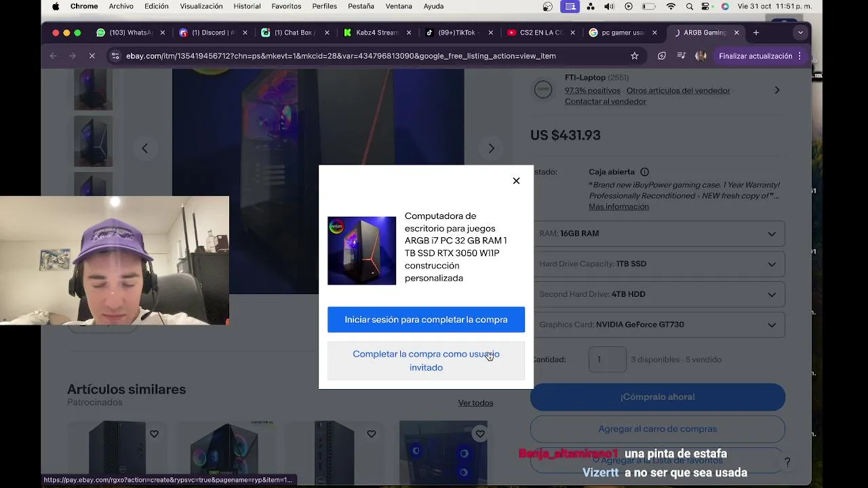Click Contactar al vendedor link
Image resolution: width=868 pixels, height=488 pixels.
tap(606, 102)
